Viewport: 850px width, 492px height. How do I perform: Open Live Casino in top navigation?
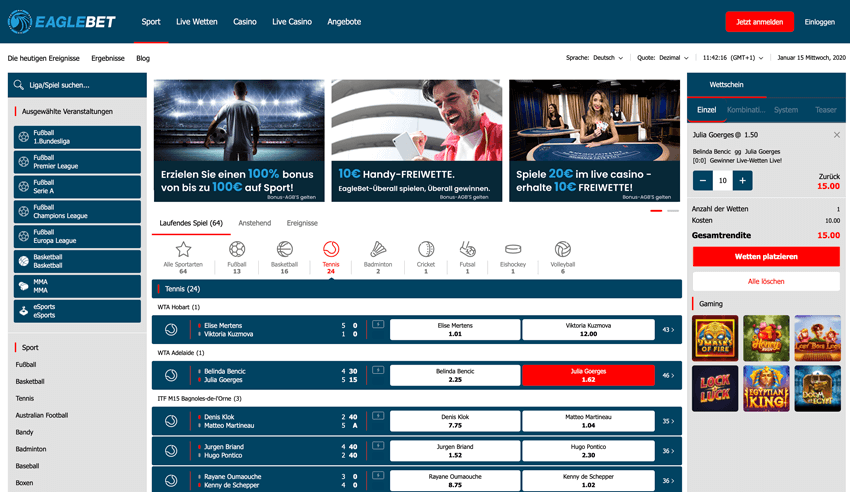click(x=292, y=22)
